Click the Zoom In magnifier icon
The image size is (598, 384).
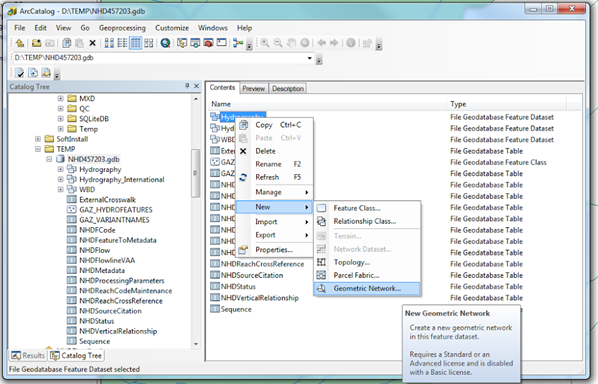point(265,43)
